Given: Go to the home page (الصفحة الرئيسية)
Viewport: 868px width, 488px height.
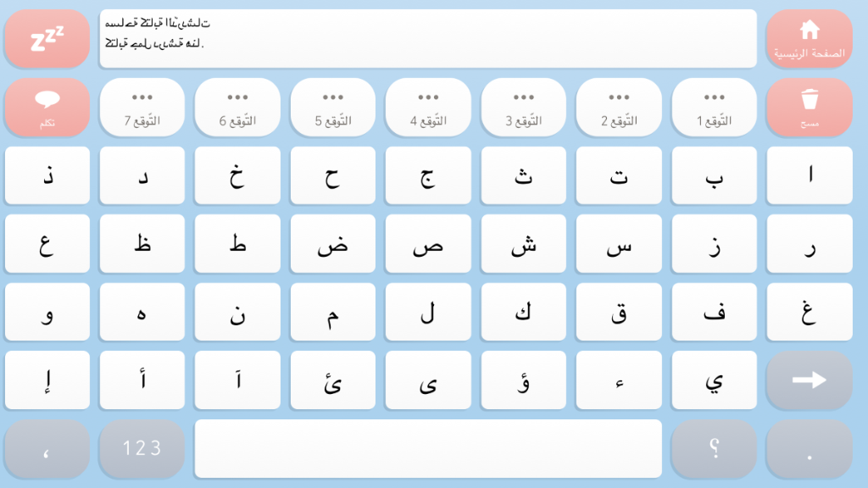Looking at the screenshot, I should 810,39.
